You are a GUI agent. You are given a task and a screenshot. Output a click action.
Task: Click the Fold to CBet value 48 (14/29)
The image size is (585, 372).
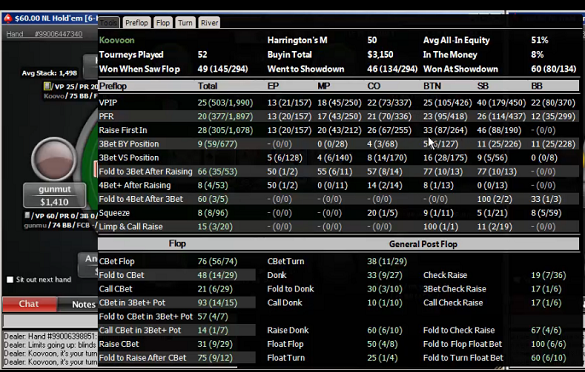(x=217, y=275)
